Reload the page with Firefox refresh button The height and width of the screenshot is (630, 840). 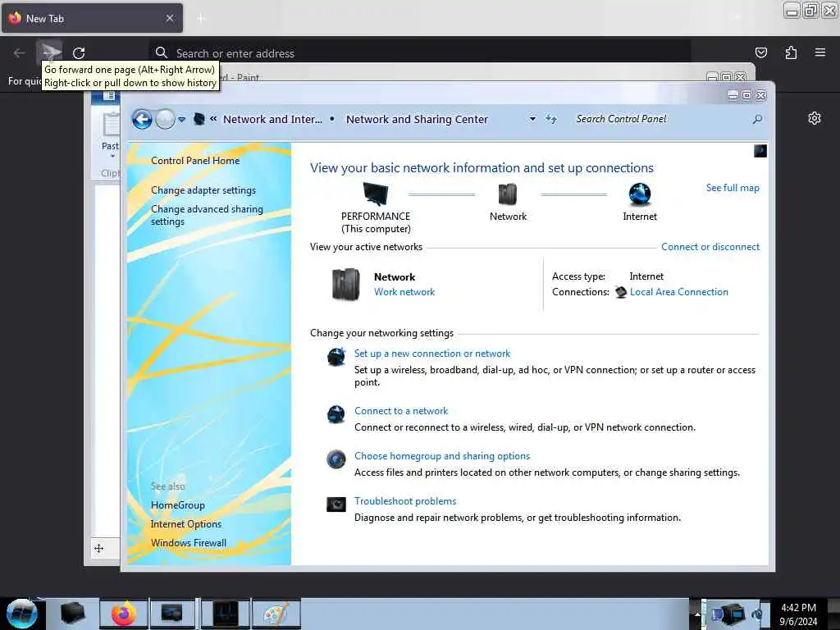[79, 52]
